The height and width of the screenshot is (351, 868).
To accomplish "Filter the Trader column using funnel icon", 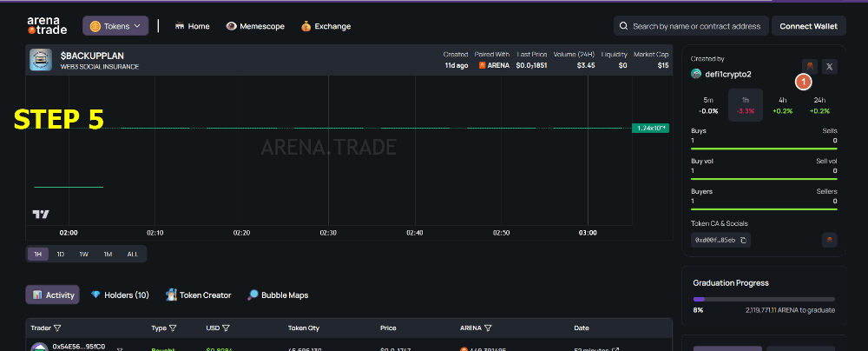I will coord(57,328).
